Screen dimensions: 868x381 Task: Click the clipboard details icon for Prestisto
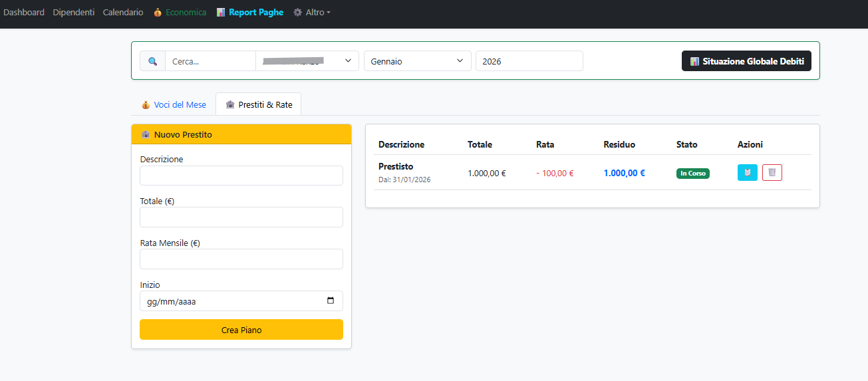click(747, 173)
